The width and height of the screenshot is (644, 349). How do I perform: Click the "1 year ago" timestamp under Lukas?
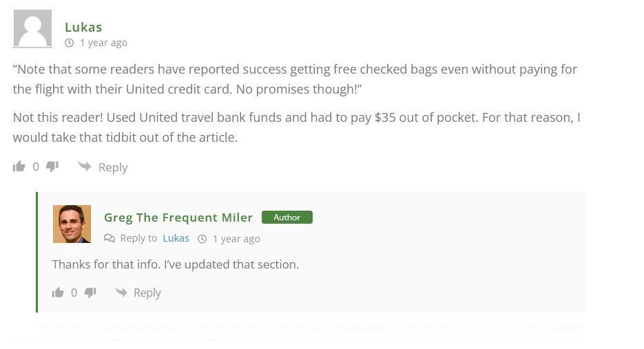(103, 43)
